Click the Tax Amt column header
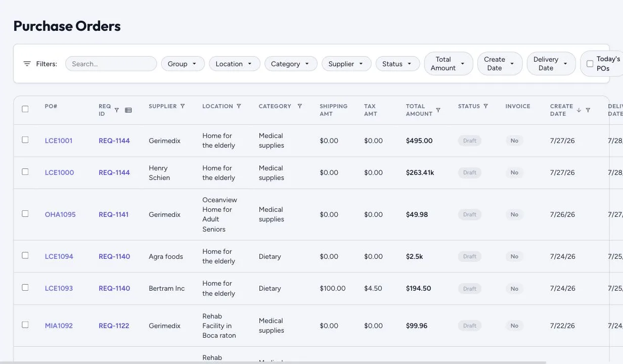Image resolution: width=623 pixels, height=364 pixels. (371, 110)
